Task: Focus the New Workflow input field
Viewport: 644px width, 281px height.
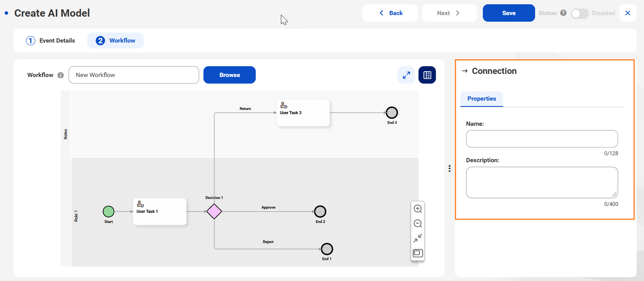Action: coord(134,75)
